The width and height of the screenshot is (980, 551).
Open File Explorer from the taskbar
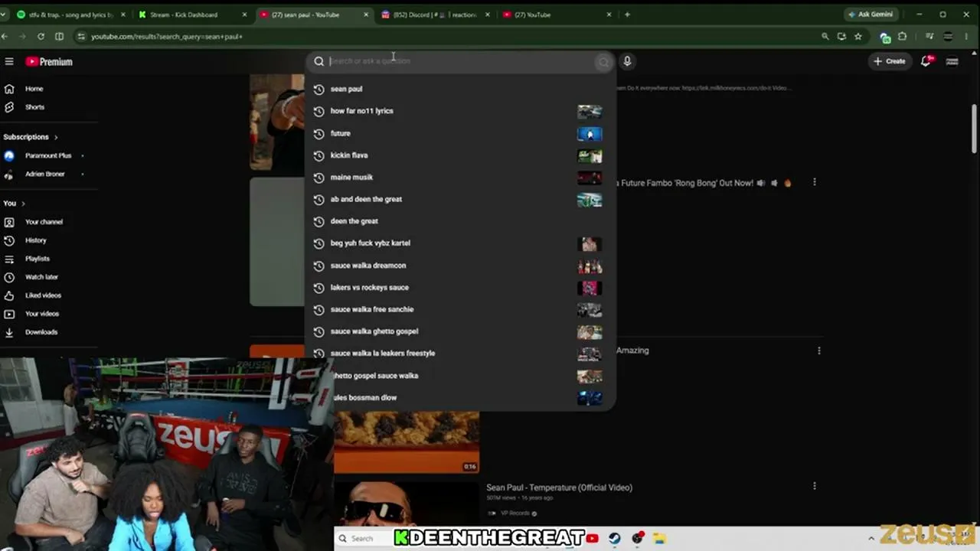pyautogui.click(x=658, y=539)
